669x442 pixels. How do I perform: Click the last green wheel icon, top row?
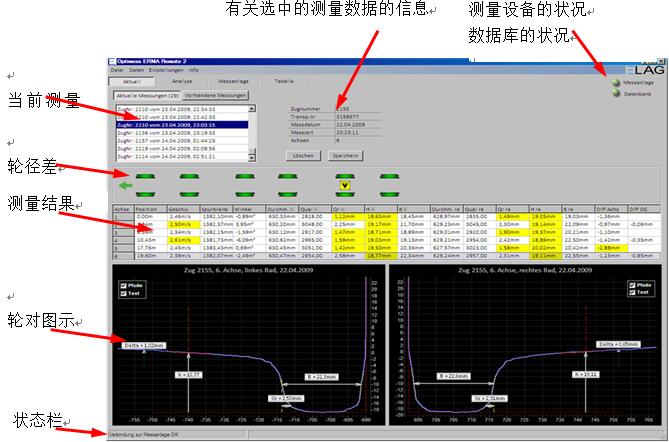(x=390, y=176)
